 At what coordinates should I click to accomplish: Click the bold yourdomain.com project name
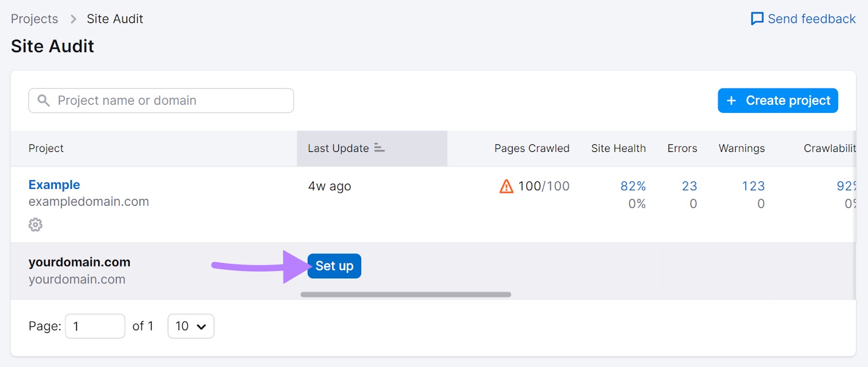tap(79, 262)
